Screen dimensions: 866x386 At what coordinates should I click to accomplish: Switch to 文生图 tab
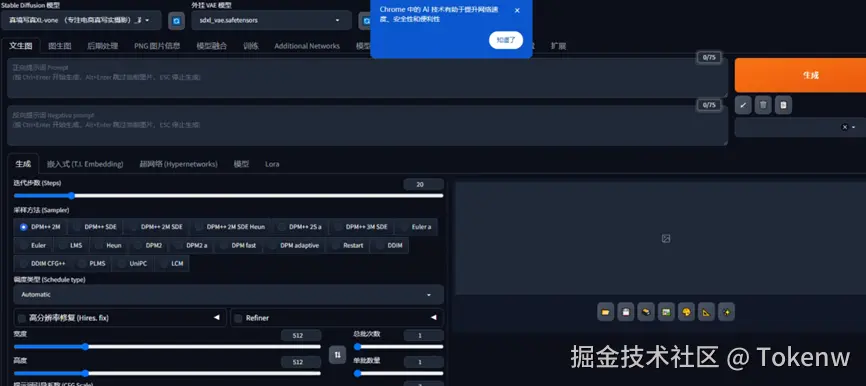pos(20,46)
